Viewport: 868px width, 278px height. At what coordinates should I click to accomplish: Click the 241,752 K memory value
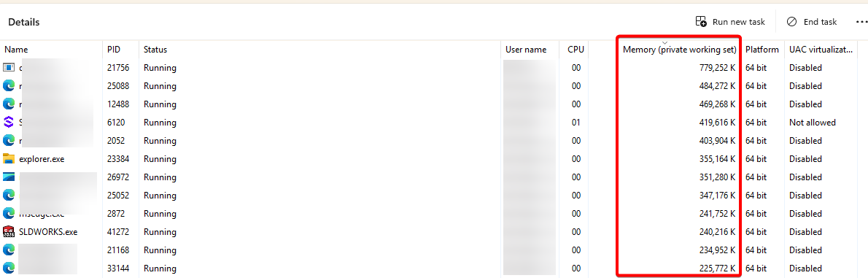tap(718, 213)
